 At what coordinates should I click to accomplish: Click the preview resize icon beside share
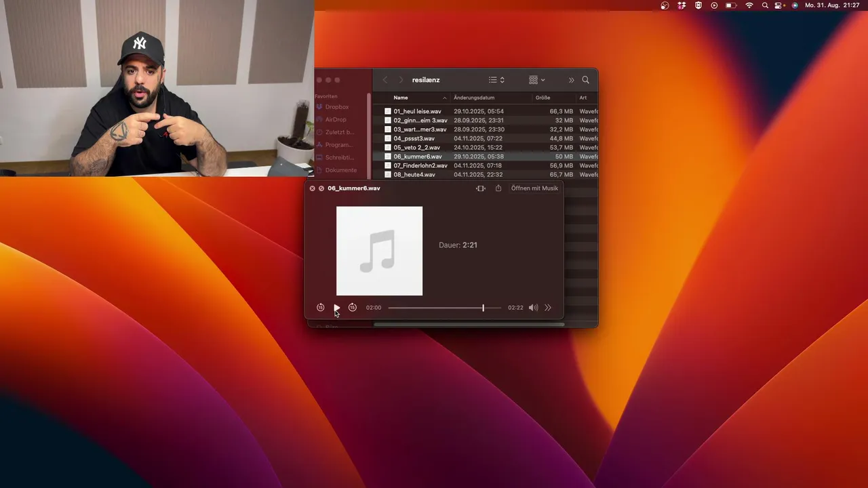click(481, 188)
